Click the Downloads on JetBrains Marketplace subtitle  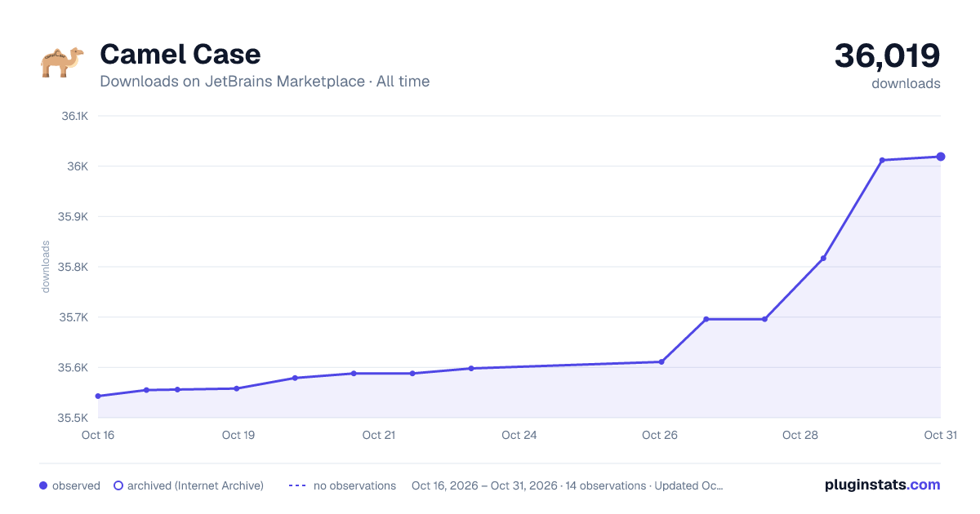pyautogui.click(x=265, y=82)
